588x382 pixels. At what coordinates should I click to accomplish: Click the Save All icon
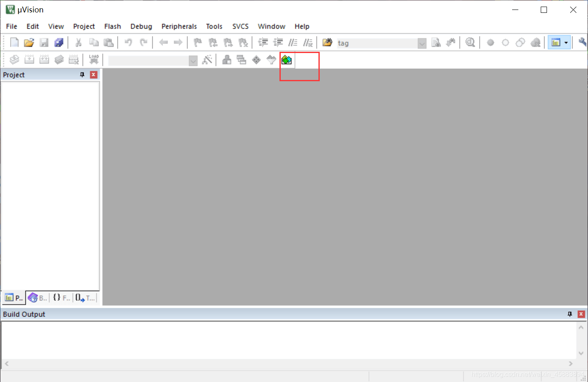click(59, 42)
